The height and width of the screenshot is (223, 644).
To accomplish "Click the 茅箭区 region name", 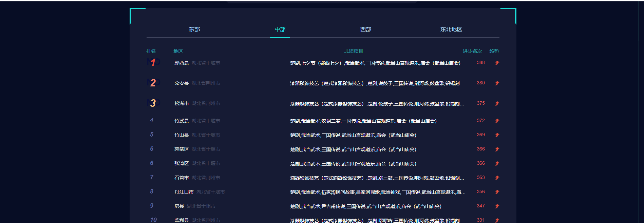I will (x=182, y=149).
